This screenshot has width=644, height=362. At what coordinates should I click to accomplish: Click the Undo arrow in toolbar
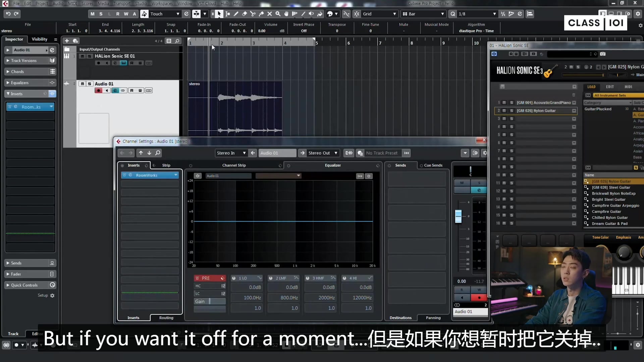[8, 14]
